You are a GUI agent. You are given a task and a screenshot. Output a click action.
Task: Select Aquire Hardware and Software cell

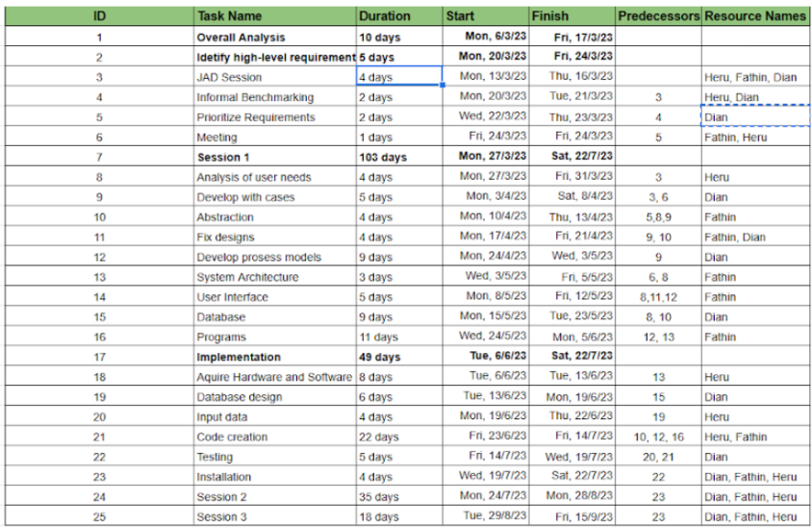point(275,377)
